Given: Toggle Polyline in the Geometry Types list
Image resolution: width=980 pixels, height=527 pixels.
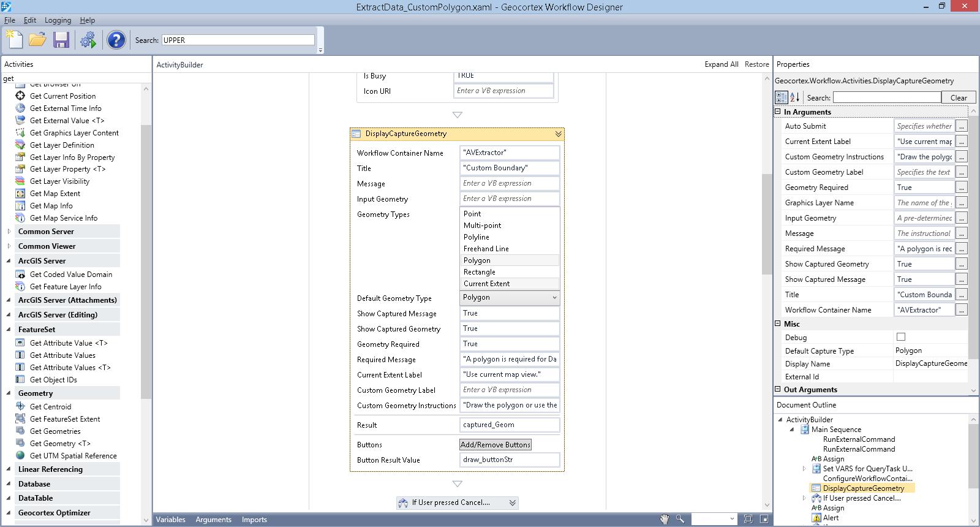Looking at the screenshot, I should pos(510,237).
